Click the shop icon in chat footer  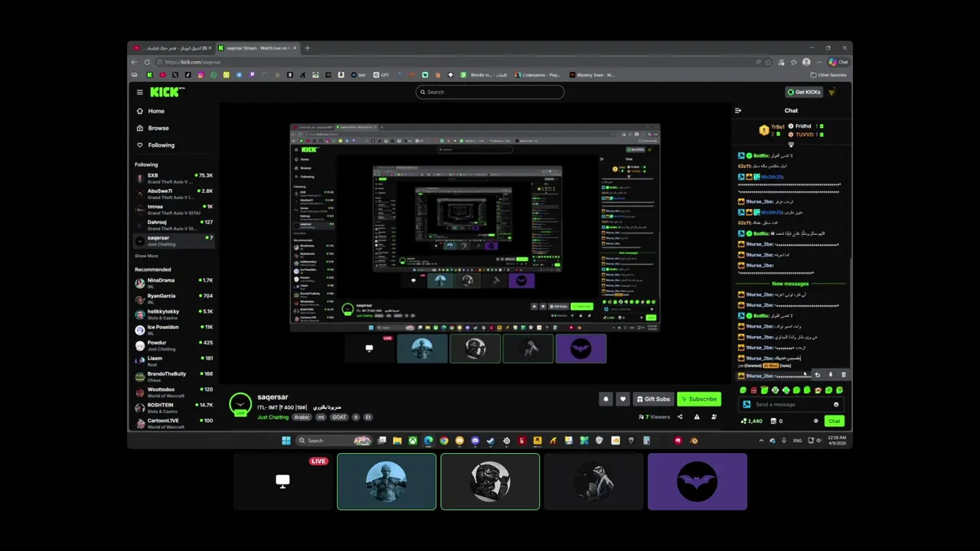pos(773,421)
